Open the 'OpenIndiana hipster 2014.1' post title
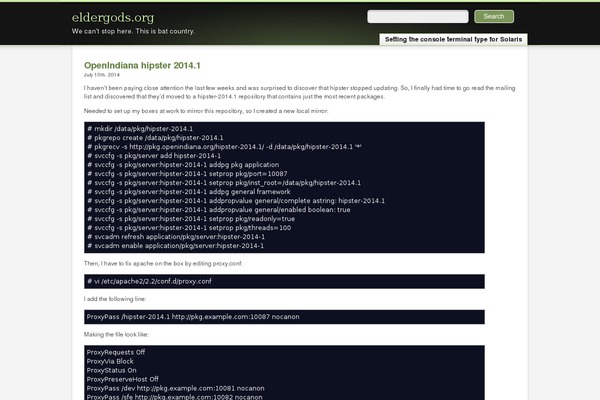Image resolution: width=600 pixels, height=400 pixels. [x=142, y=65]
